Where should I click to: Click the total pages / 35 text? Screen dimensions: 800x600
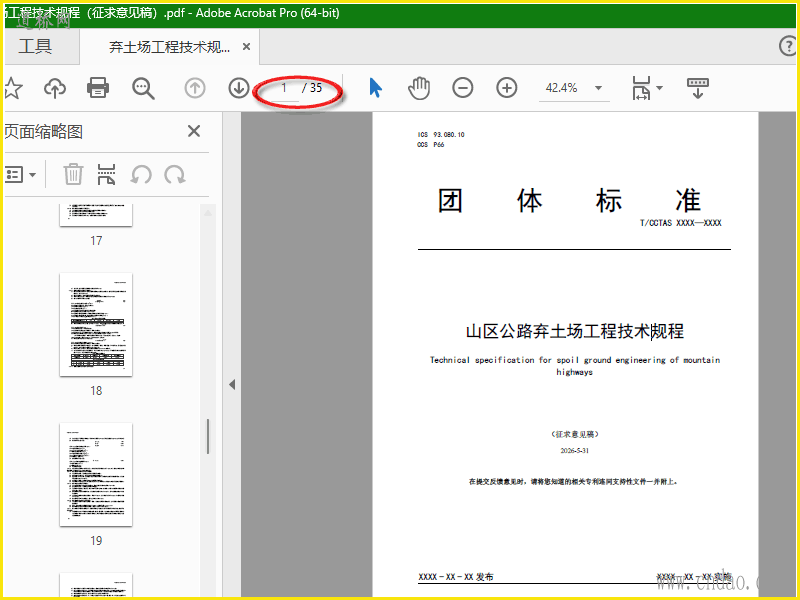(x=312, y=88)
